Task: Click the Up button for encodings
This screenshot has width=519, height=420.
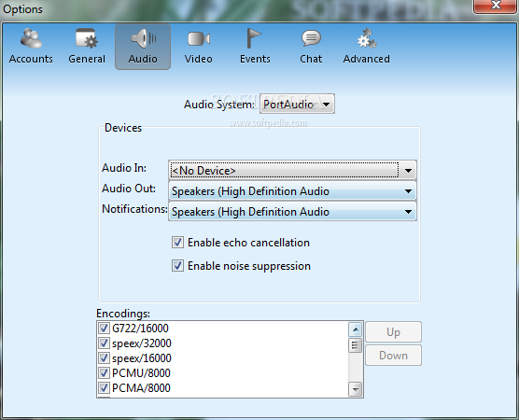Action: (393, 331)
